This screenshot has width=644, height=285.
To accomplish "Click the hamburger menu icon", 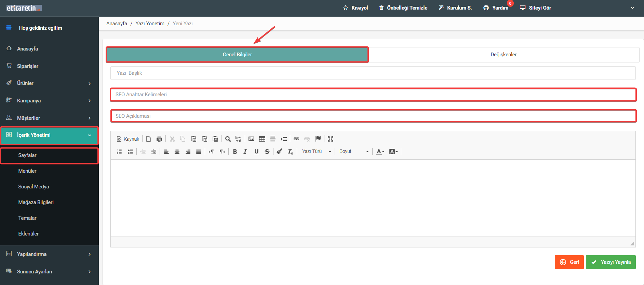I will [9, 28].
